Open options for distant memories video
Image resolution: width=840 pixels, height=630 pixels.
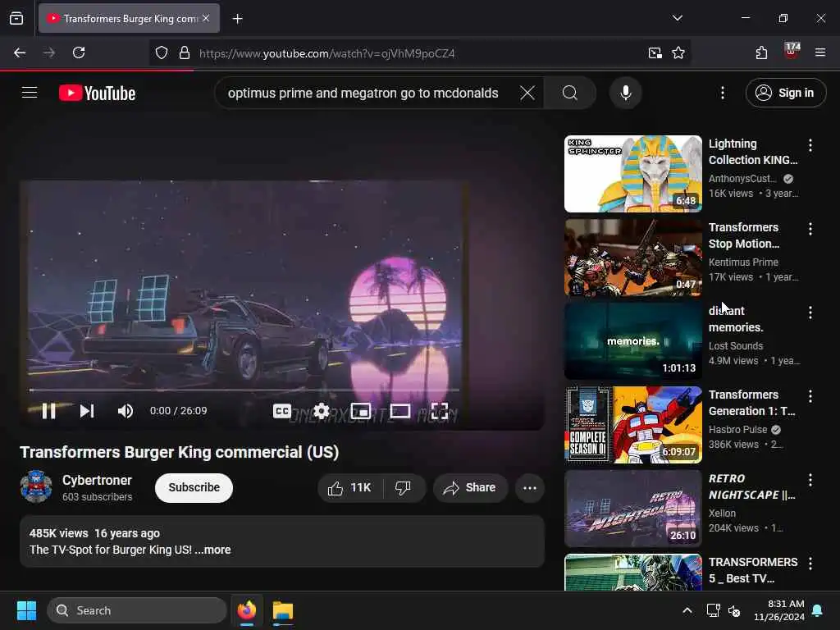point(810,313)
